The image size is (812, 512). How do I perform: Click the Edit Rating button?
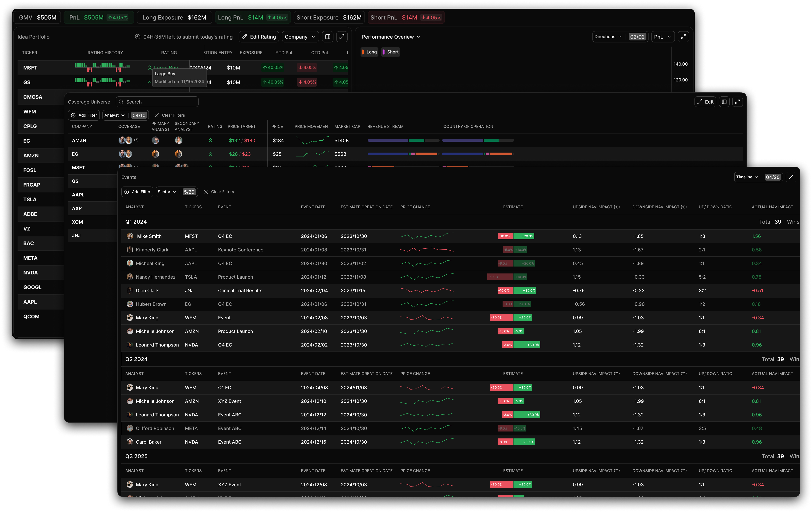[x=259, y=37]
